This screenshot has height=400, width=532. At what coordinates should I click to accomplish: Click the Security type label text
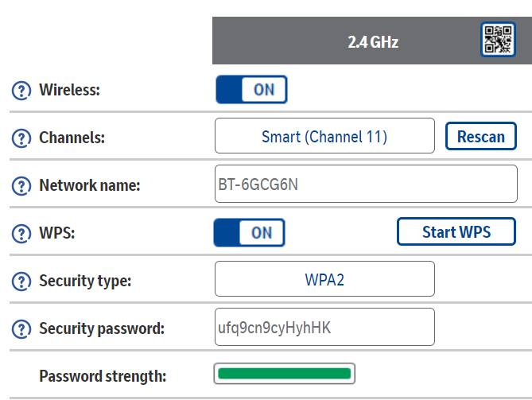click(x=85, y=282)
